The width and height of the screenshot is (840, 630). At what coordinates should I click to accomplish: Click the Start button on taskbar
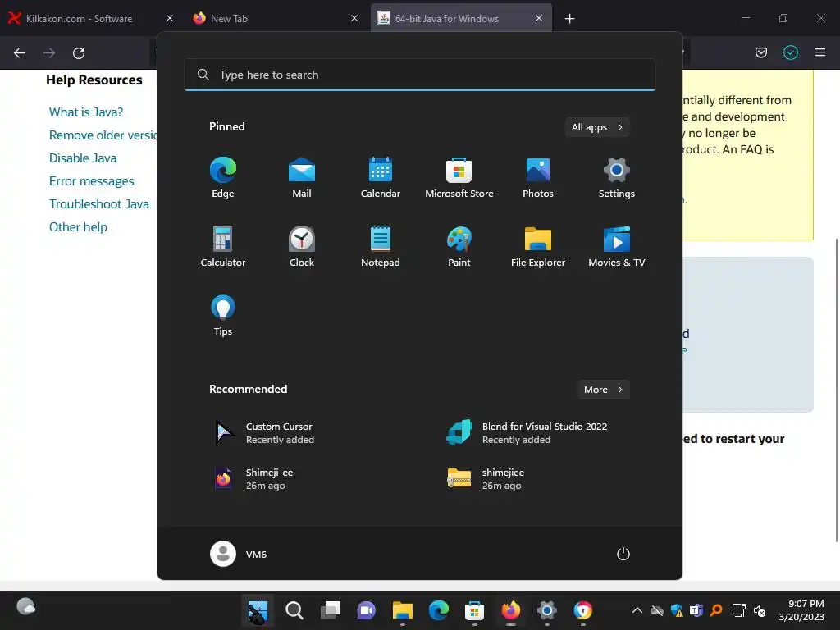pyautogui.click(x=258, y=610)
